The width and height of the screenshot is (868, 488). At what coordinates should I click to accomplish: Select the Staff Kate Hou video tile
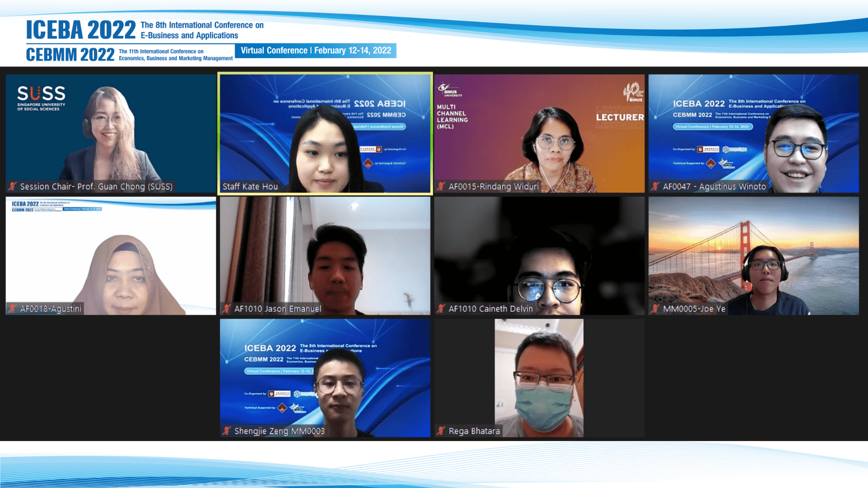point(325,134)
